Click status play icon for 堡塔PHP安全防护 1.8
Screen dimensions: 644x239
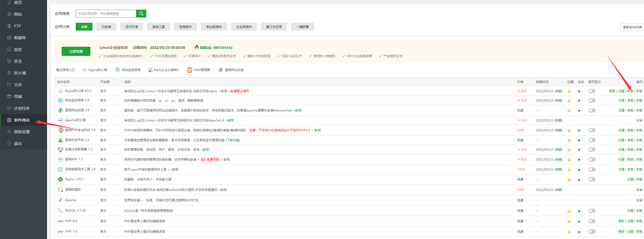point(579,131)
